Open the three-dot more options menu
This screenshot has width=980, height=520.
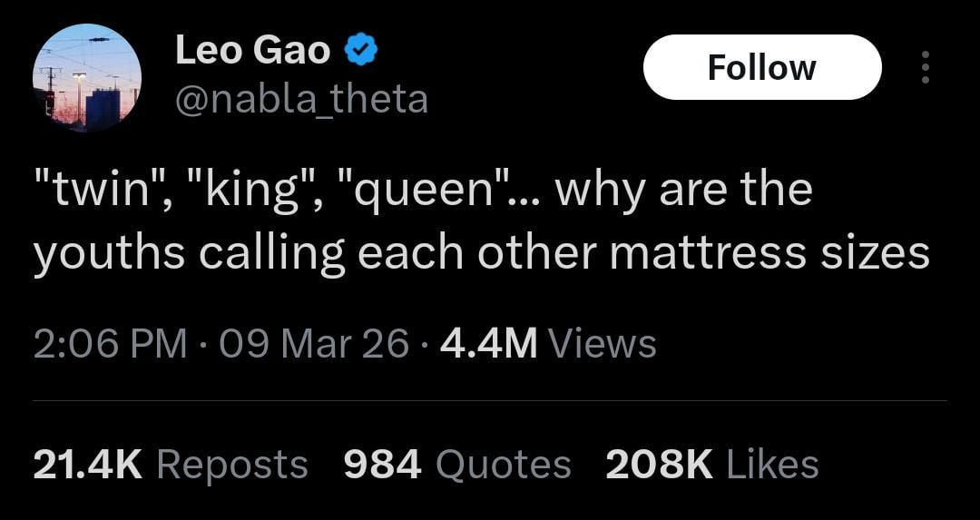(925, 67)
